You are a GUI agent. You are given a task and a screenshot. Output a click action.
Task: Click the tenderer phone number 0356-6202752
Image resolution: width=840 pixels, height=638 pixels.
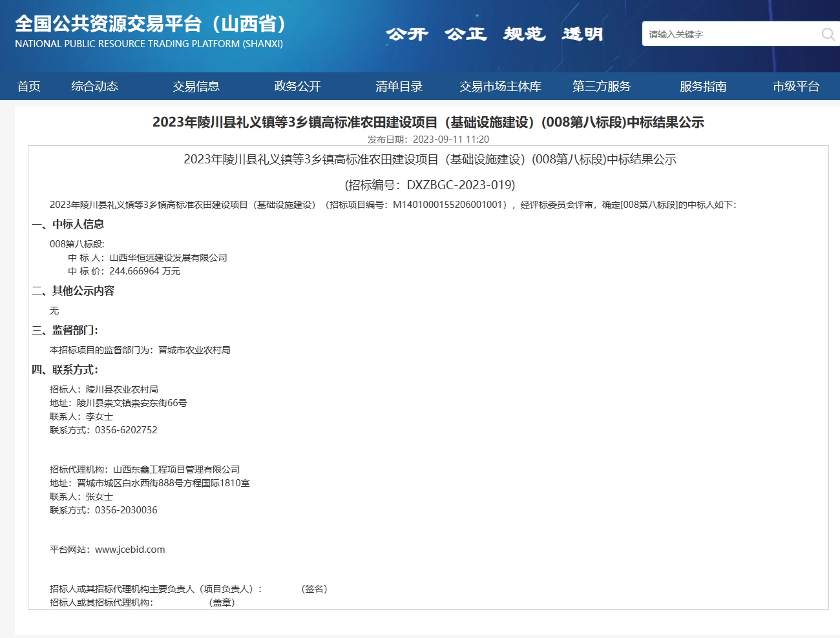pos(126,430)
